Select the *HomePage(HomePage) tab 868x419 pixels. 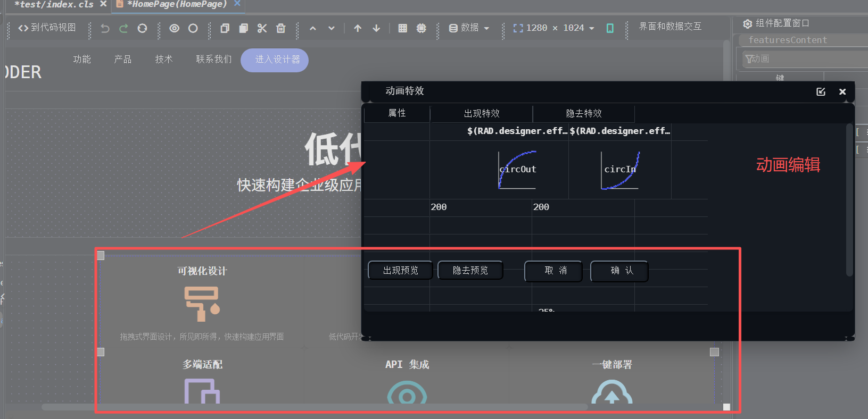coord(177,4)
